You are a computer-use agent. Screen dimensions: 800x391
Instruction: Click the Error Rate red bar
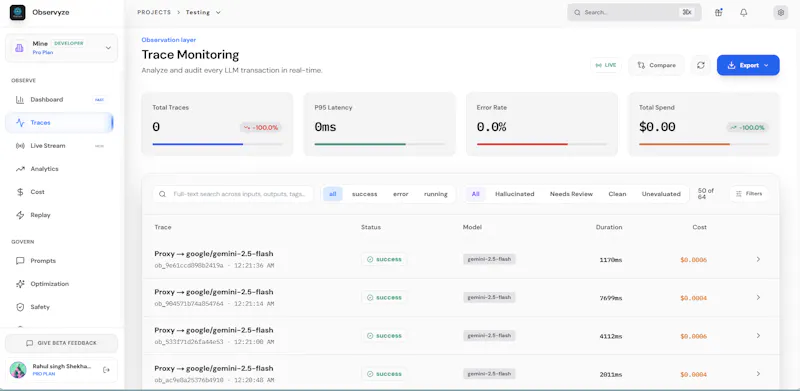coord(522,144)
